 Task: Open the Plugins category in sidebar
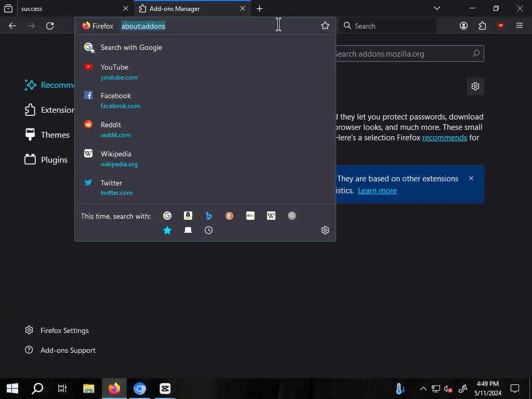coord(46,160)
